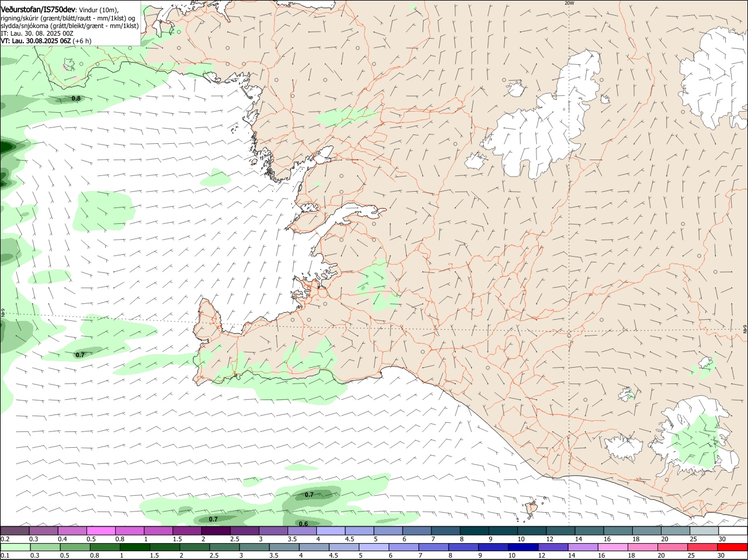Pick the darkest green swatch in lower legend
Screen dimensions: 748x560
click(x=134, y=547)
